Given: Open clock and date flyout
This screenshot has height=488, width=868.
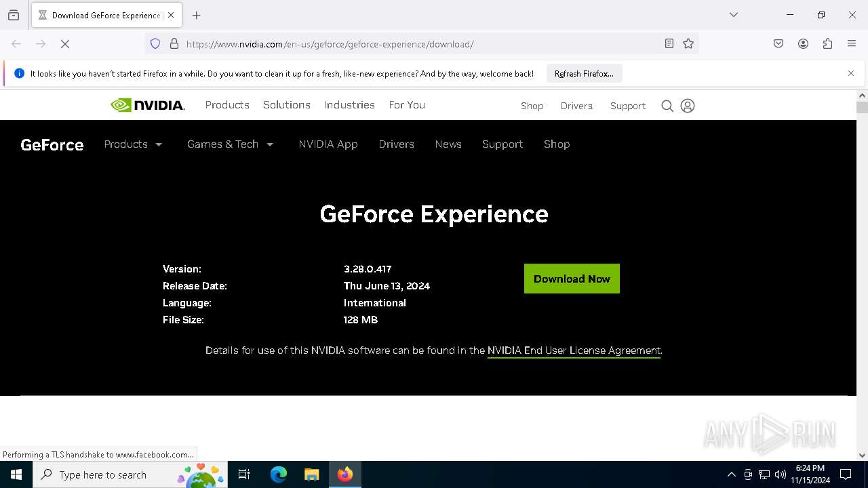Looking at the screenshot, I should [x=810, y=474].
